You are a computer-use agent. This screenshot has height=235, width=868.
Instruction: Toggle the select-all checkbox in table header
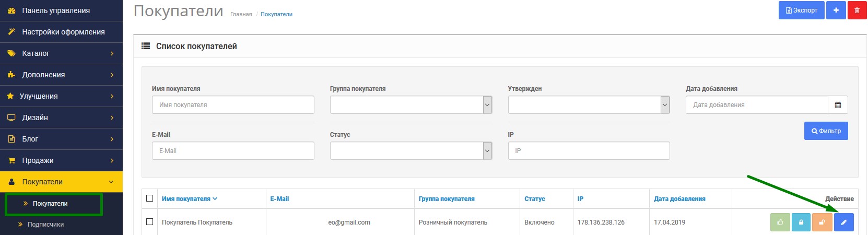pyautogui.click(x=150, y=198)
